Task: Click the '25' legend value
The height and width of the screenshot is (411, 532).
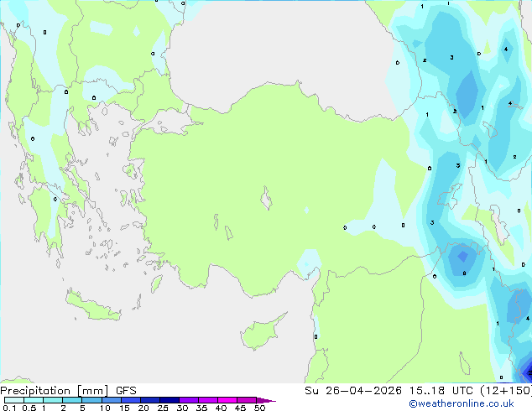Action: [163, 408]
